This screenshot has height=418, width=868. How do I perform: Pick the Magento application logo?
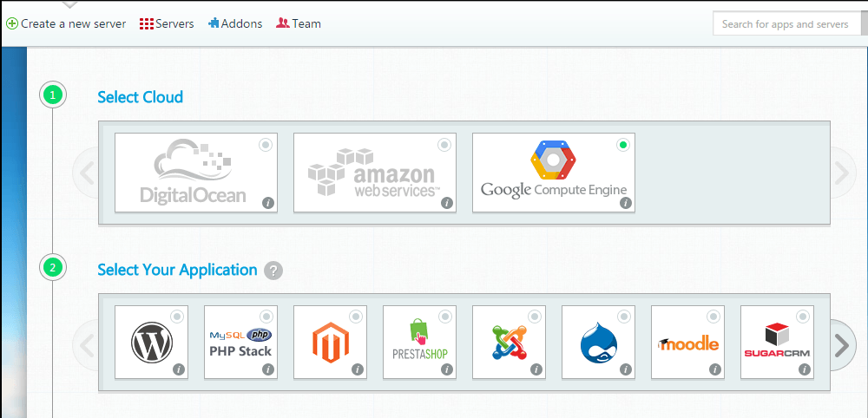click(331, 343)
